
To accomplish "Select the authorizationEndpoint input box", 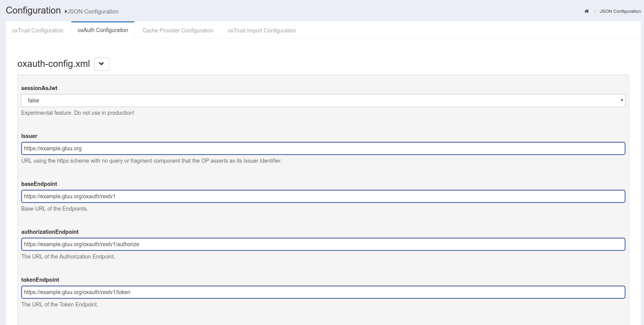I will click(x=323, y=244).
